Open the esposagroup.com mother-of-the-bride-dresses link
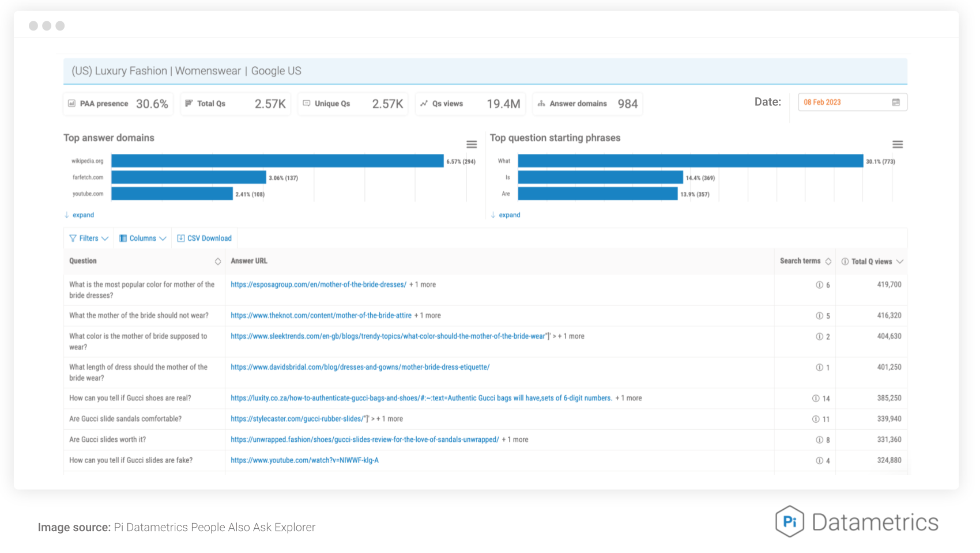 coord(318,285)
